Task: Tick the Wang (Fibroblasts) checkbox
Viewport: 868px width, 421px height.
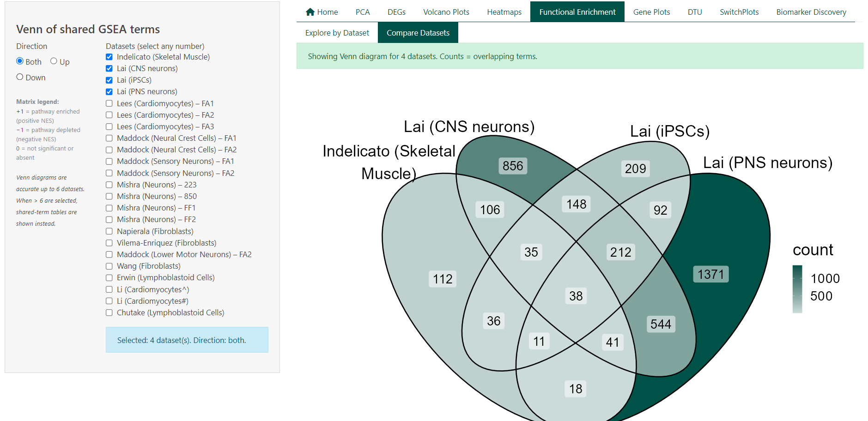Action: click(x=109, y=266)
